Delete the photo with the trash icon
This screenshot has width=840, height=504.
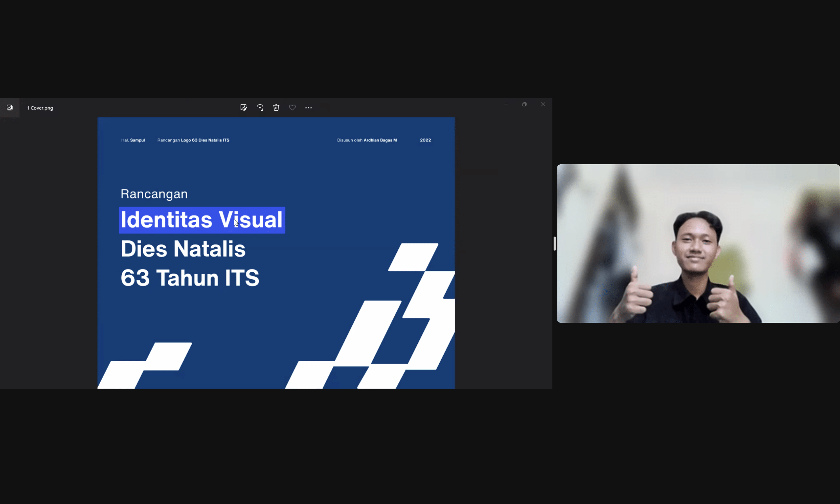[x=276, y=108]
